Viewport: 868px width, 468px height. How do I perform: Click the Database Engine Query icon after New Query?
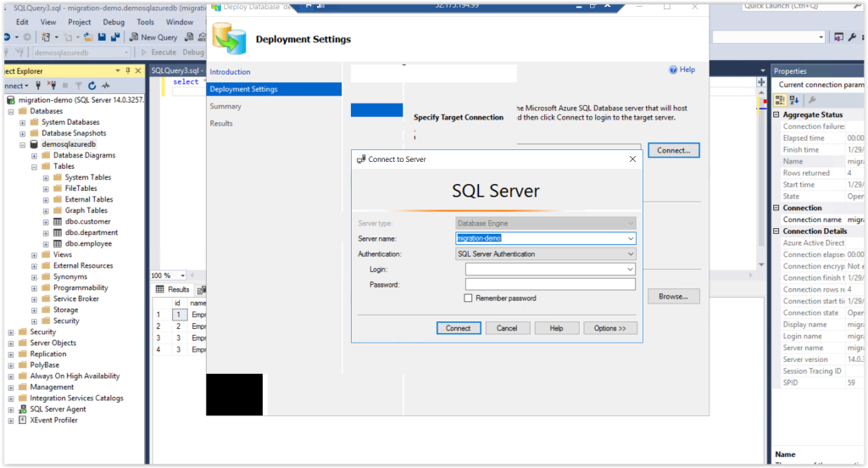189,37
